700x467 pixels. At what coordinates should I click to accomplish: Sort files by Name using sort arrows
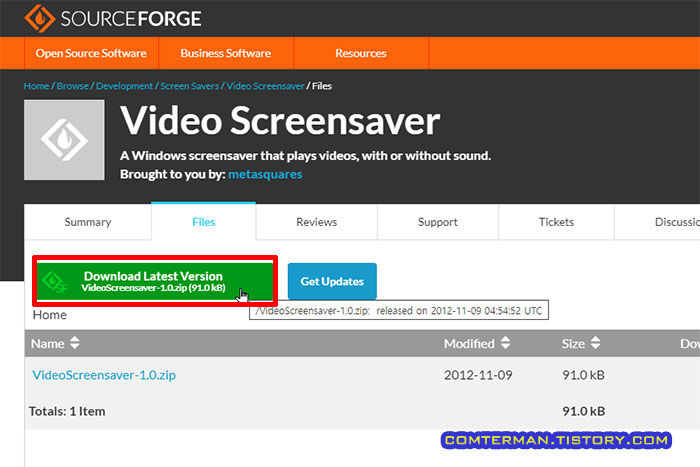pos(75,343)
